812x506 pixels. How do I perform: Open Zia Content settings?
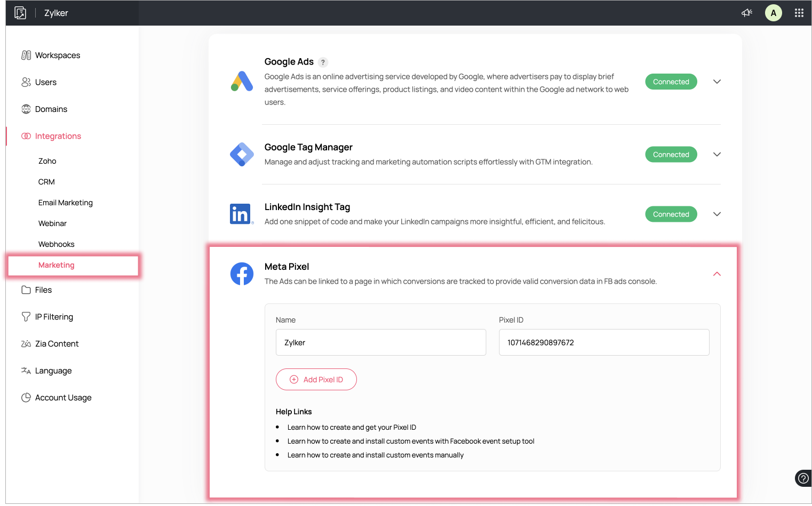[x=57, y=344]
